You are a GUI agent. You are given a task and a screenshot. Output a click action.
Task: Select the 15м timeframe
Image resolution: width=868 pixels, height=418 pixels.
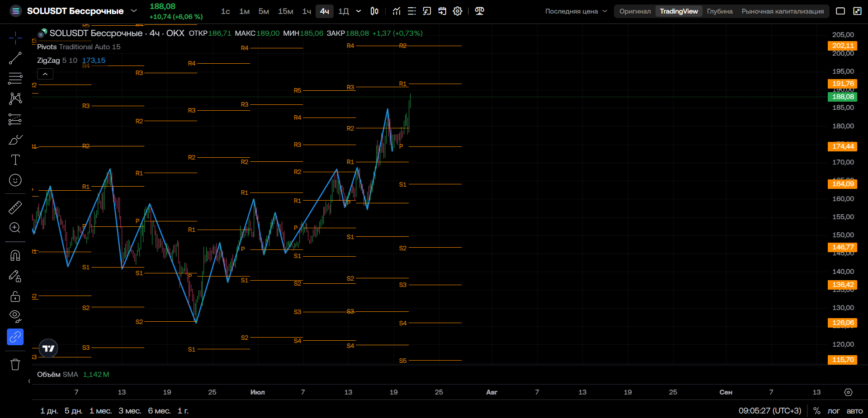285,11
